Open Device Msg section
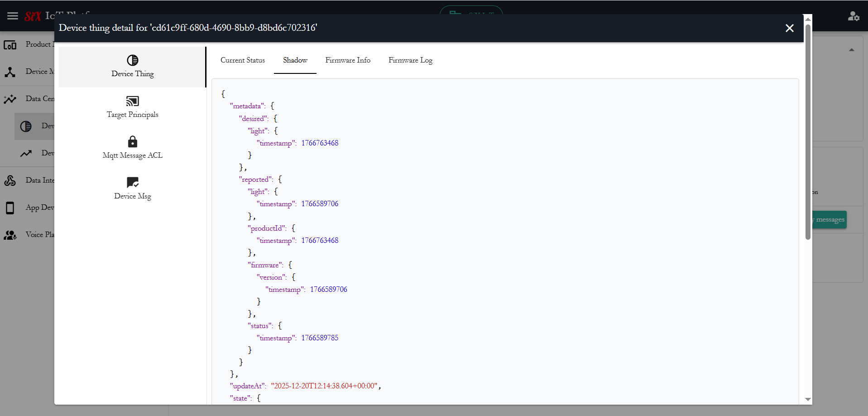Viewport: 868px width, 416px height. point(132,189)
